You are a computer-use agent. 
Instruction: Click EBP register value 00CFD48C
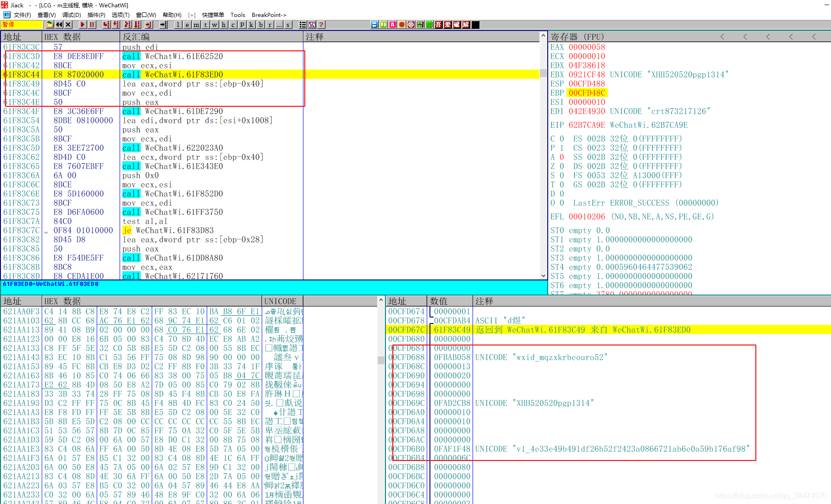point(587,93)
